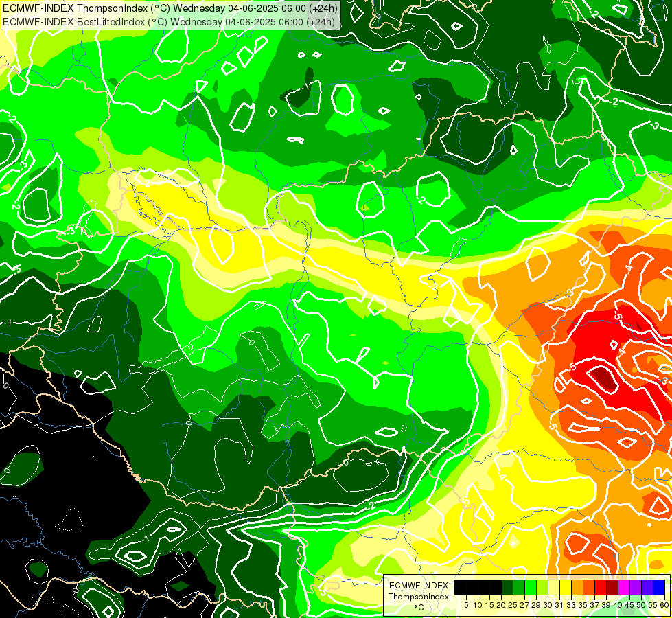Click the blue 55–60 legend swatch

[x=659, y=588]
